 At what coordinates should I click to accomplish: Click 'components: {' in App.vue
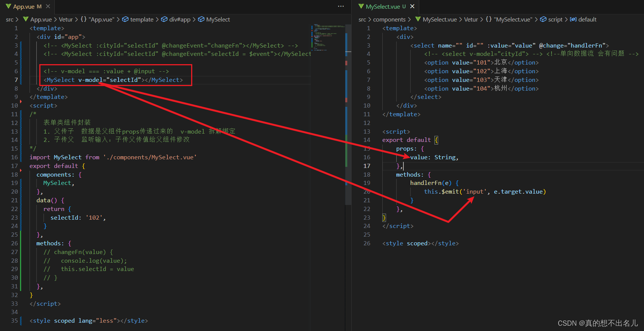[59, 174]
